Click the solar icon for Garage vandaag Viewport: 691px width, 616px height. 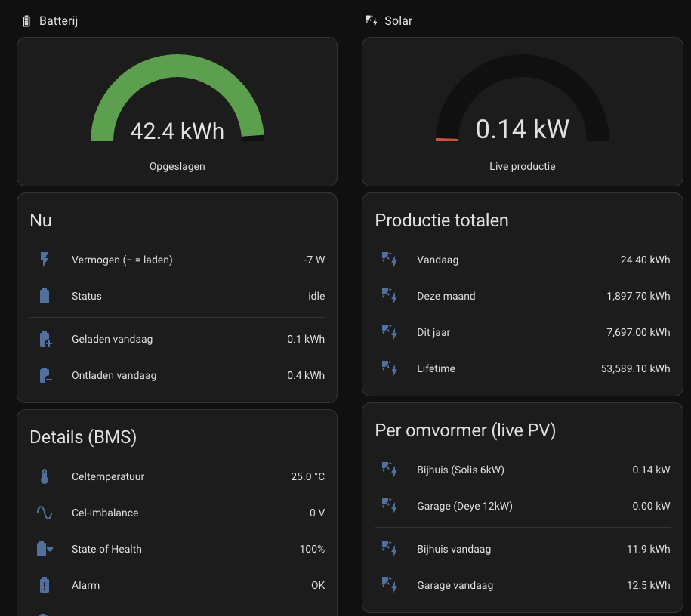coord(390,585)
